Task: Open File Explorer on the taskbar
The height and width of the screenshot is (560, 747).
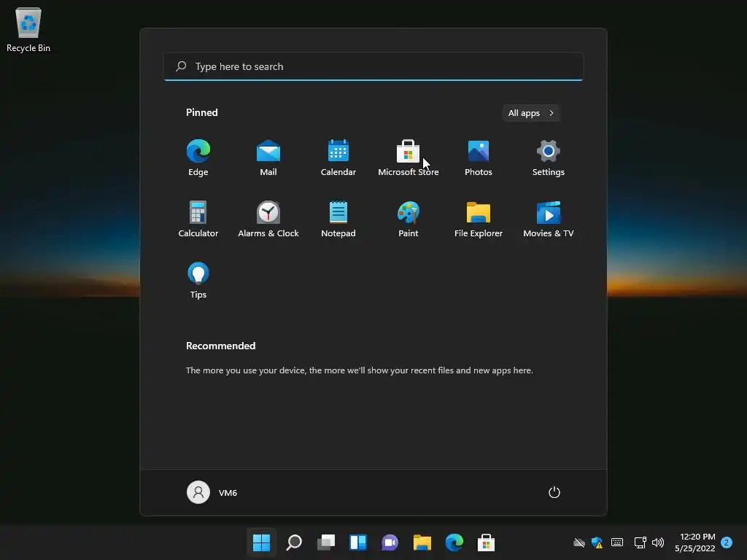Action: click(x=422, y=542)
